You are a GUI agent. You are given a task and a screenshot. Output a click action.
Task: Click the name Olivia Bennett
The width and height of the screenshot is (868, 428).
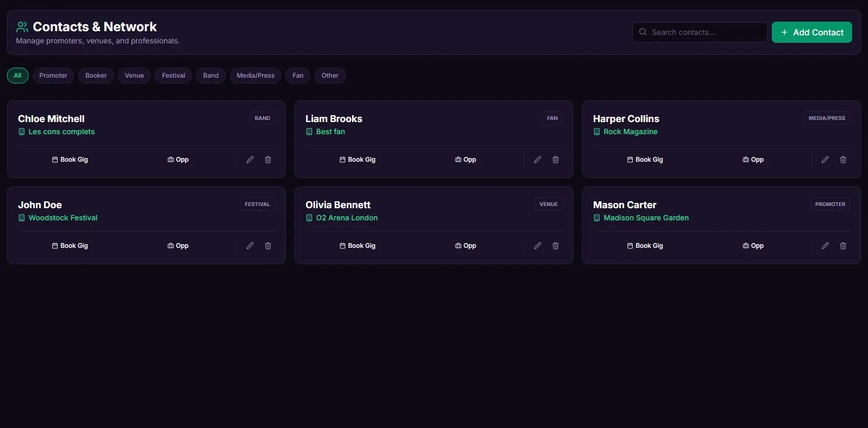(338, 205)
